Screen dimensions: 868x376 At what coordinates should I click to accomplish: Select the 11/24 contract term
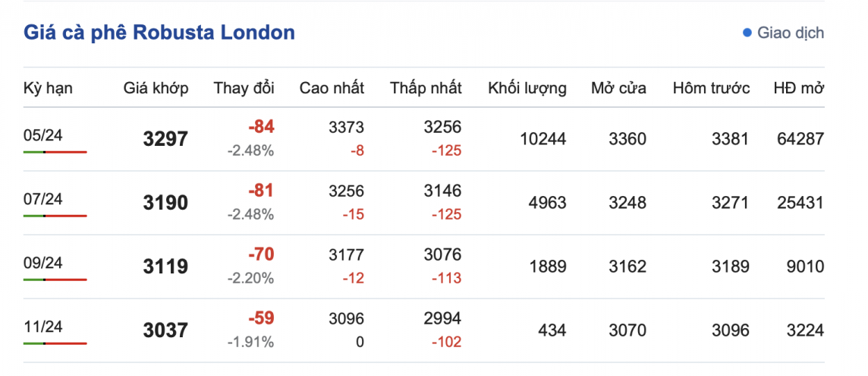pyautogui.click(x=43, y=326)
